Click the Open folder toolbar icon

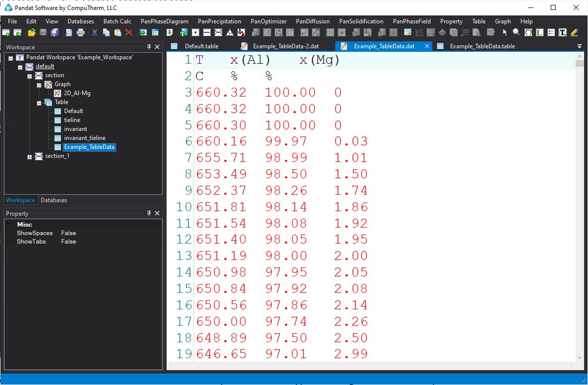(31, 32)
